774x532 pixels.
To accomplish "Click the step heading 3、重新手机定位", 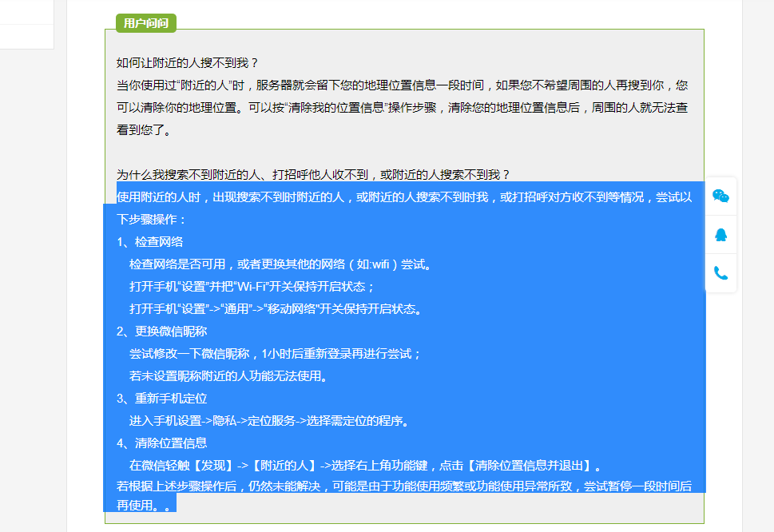I will coord(162,399).
